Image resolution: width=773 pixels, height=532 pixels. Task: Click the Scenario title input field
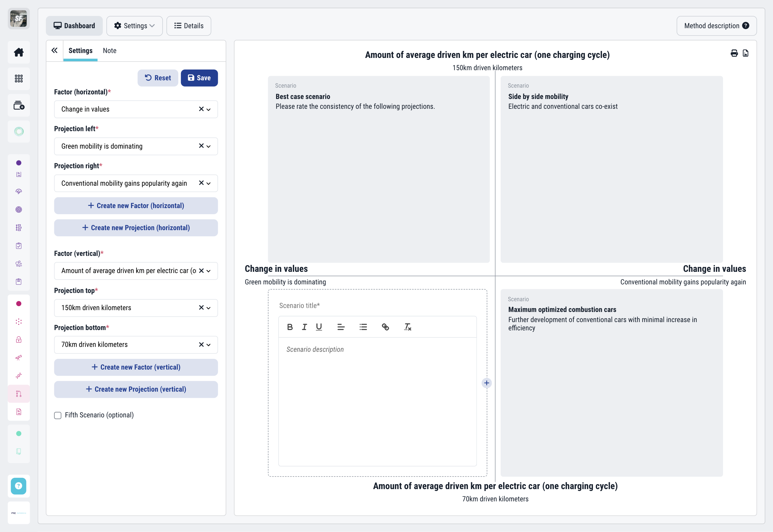click(x=377, y=306)
